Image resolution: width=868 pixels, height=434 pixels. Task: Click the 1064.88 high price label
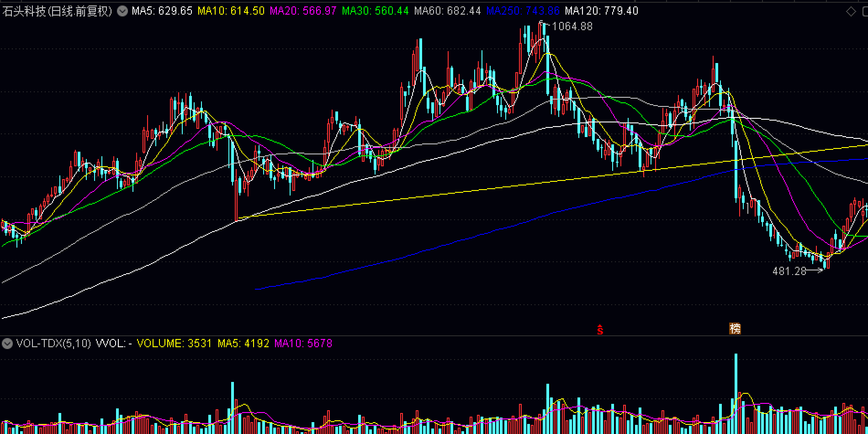[x=572, y=26]
